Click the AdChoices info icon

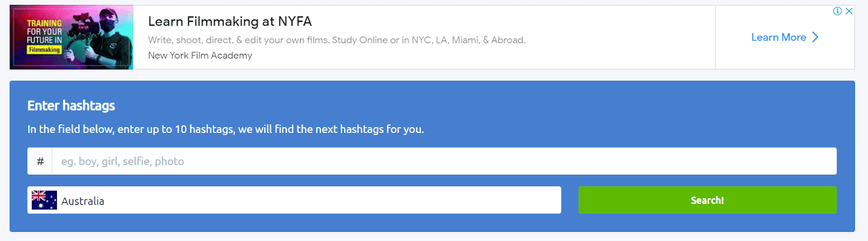[837, 11]
